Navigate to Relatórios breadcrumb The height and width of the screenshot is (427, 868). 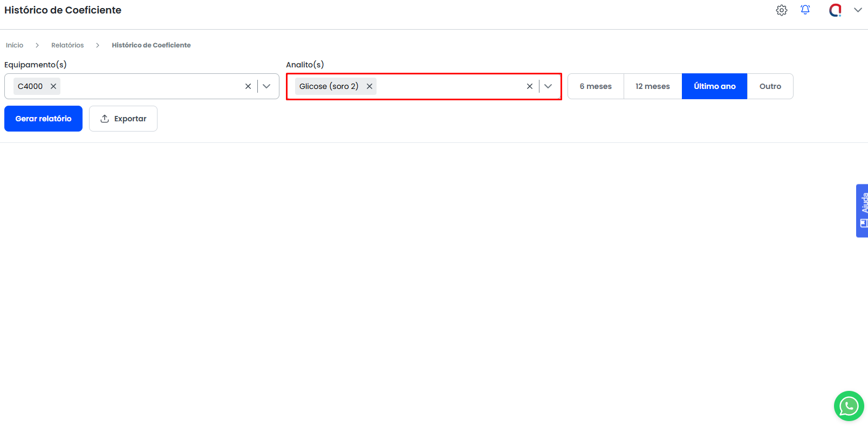67,45
